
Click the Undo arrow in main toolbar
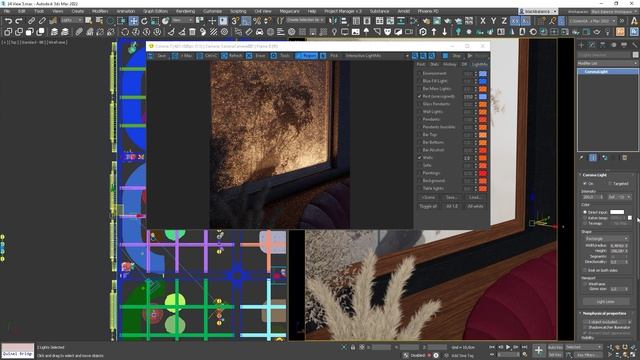click(x=8, y=20)
